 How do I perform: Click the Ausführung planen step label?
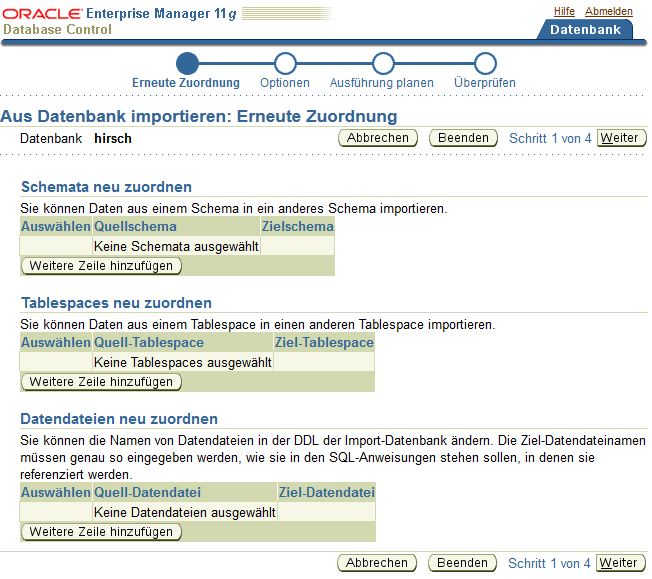pyautogui.click(x=382, y=82)
